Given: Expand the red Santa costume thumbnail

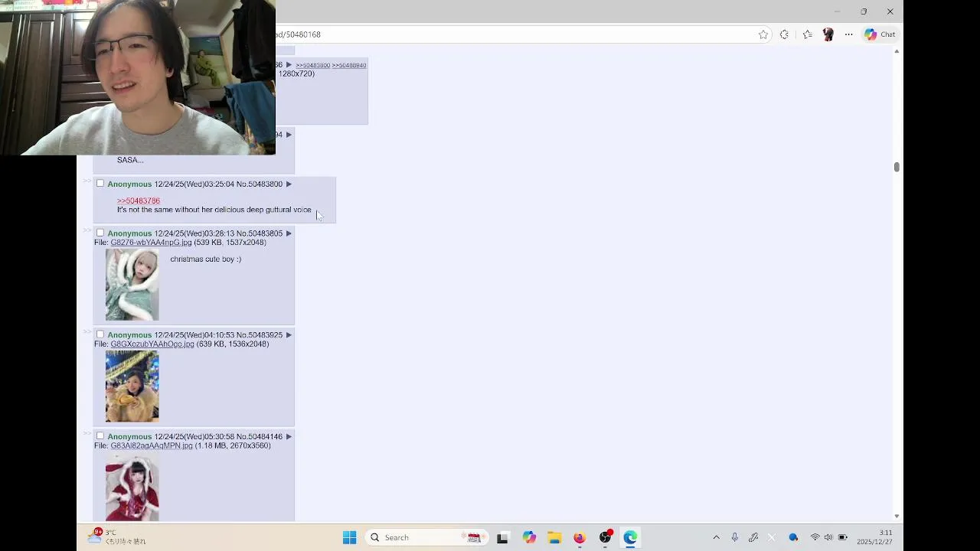Looking at the screenshot, I should click(x=132, y=487).
